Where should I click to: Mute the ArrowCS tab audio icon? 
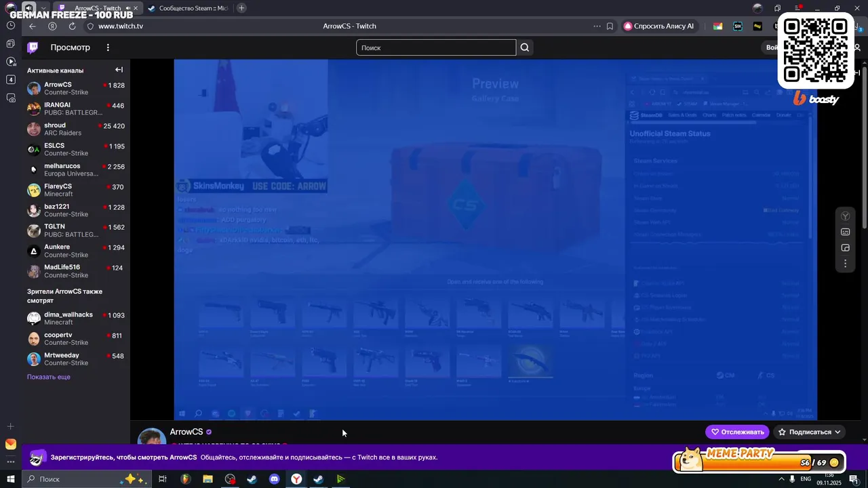click(127, 8)
